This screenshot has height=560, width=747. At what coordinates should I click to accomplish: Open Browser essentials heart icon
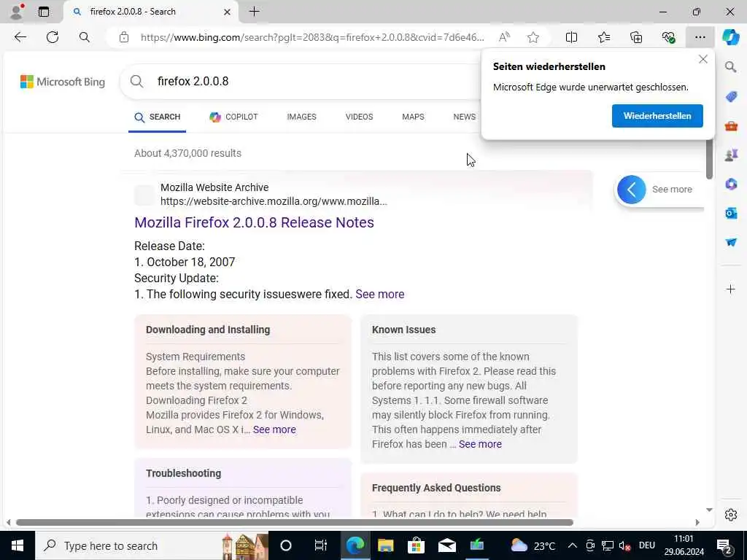[668, 37]
